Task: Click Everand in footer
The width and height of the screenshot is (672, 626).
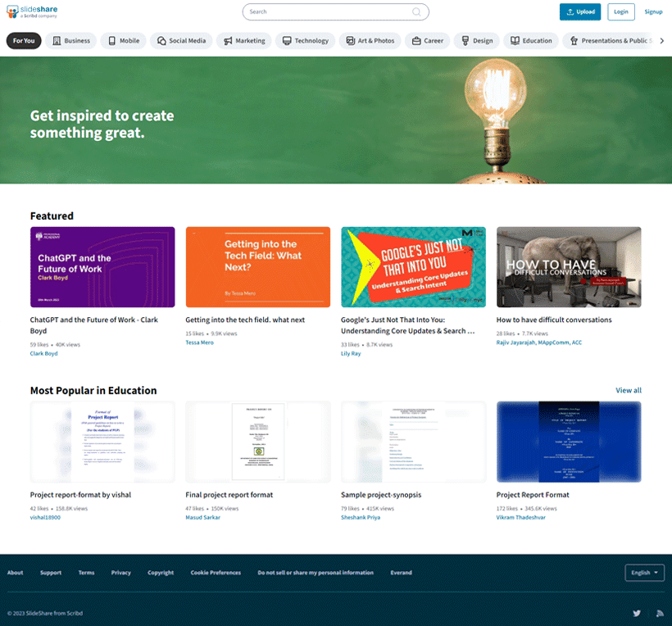Action: pyautogui.click(x=401, y=573)
